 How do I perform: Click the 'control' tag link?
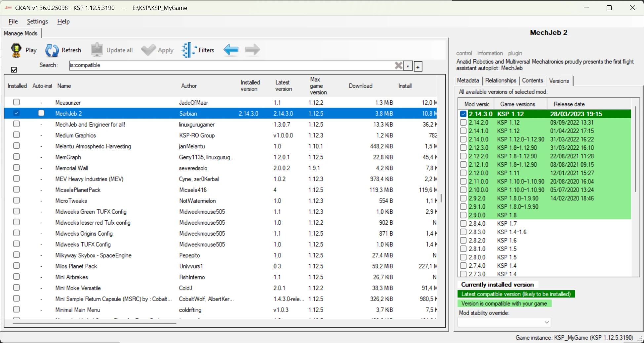click(464, 53)
